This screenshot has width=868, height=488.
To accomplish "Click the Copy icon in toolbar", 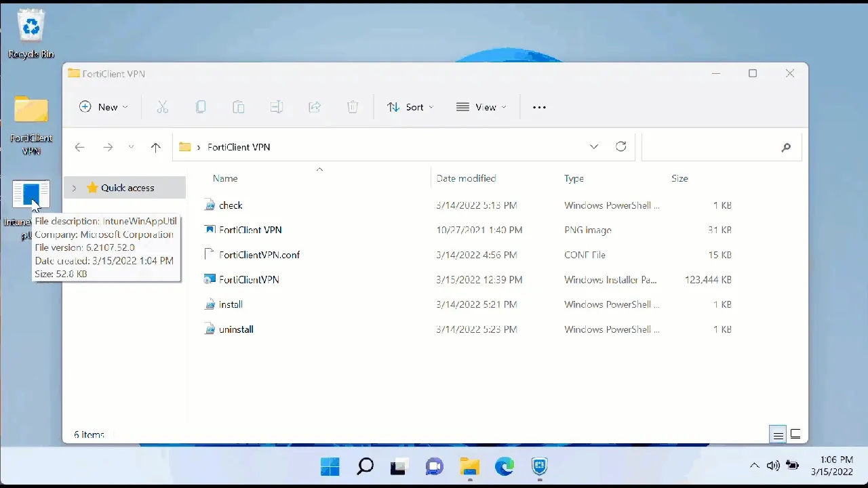I will click(x=201, y=107).
